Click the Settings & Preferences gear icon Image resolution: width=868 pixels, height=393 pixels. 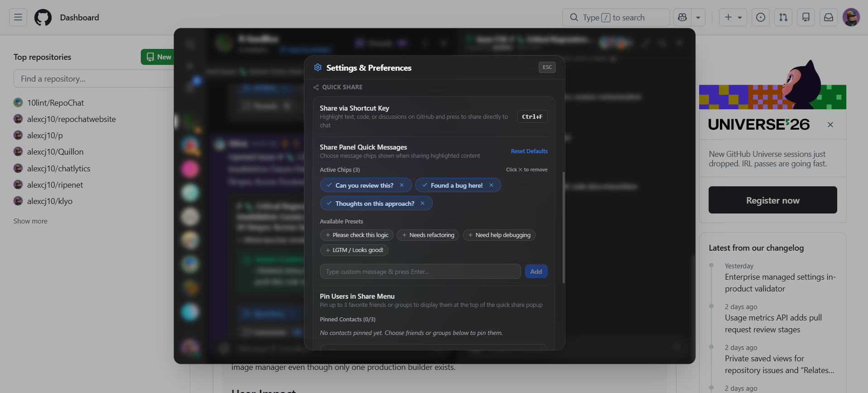pos(318,68)
